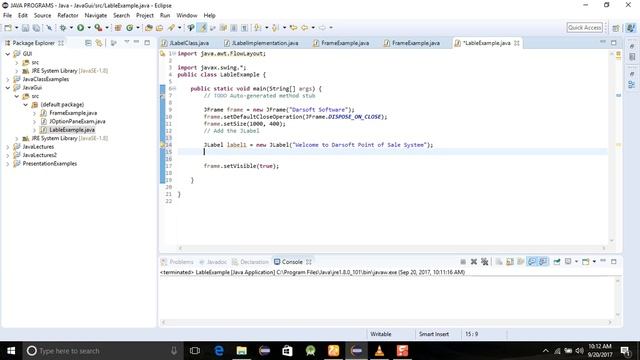Click the Last Edit Location arrow icon
The height and width of the screenshot is (360, 640).
pos(293,28)
